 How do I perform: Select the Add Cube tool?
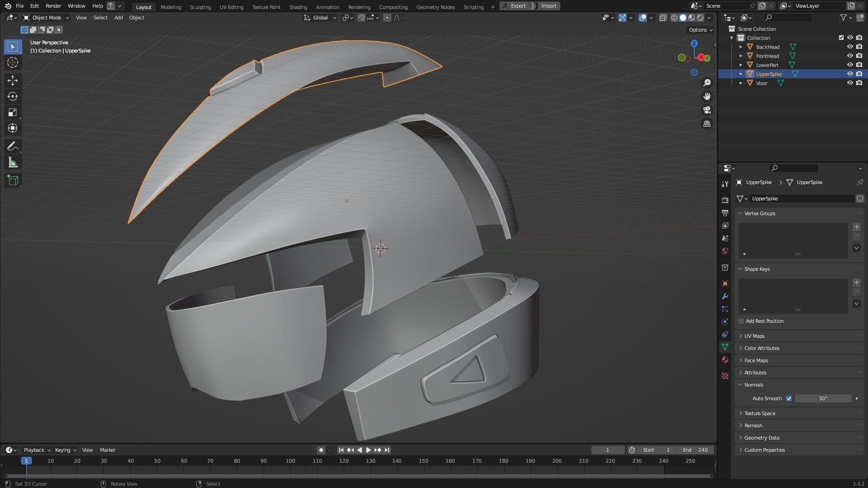[13, 180]
